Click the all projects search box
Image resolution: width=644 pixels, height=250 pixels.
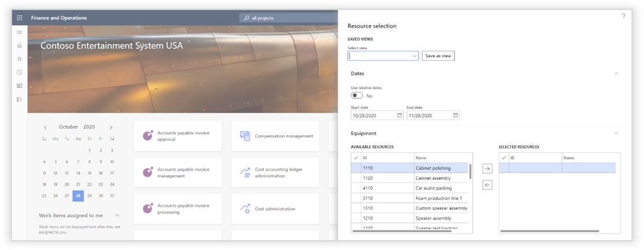(x=289, y=18)
